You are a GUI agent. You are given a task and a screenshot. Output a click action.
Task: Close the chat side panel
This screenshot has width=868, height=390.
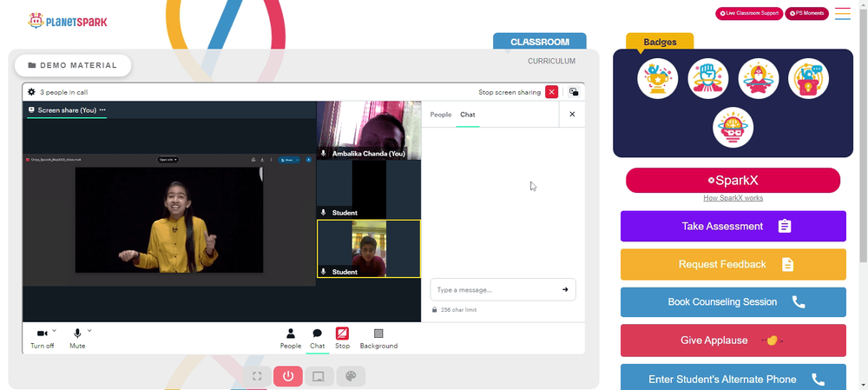click(572, 114)
